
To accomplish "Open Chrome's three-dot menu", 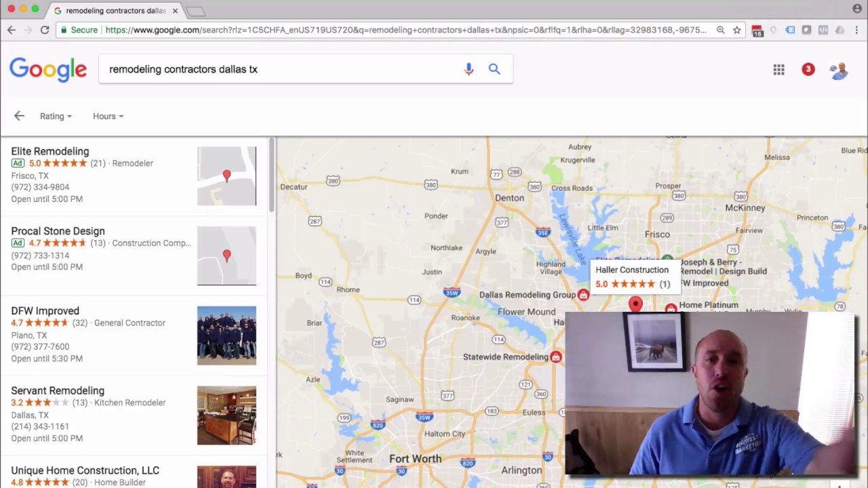I will (856, 30).
